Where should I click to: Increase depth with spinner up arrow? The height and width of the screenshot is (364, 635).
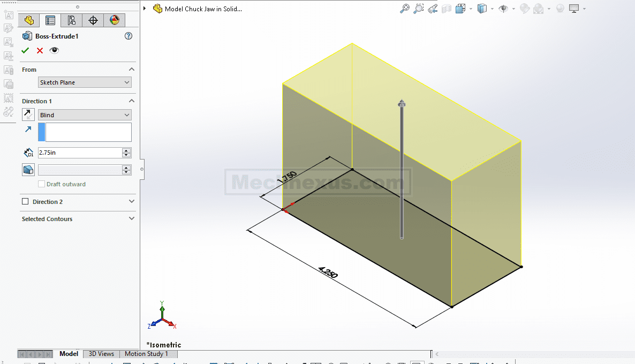[x=126, y=150]
